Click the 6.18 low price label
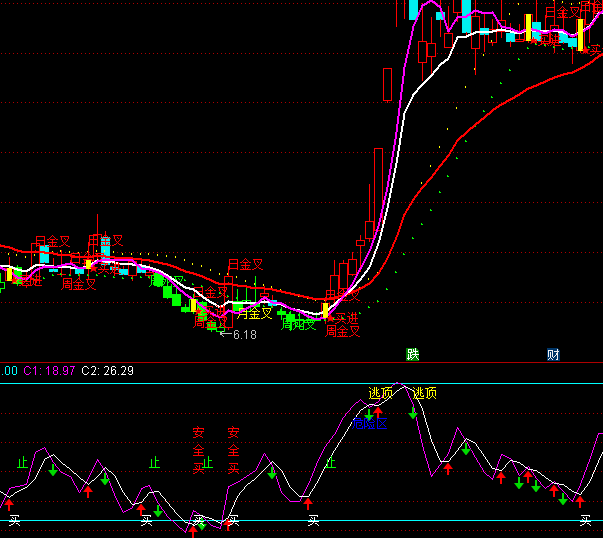The height and width of the screenshot is (538, 603). point(244,335)
